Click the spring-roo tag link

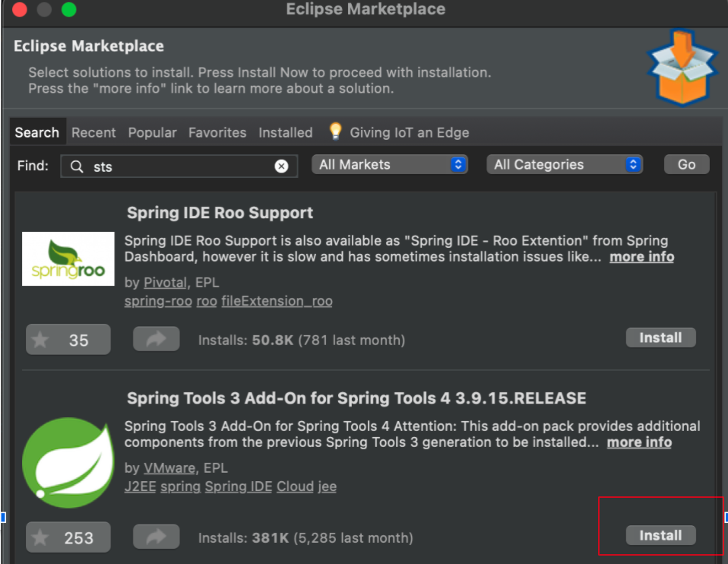point(158,301)
